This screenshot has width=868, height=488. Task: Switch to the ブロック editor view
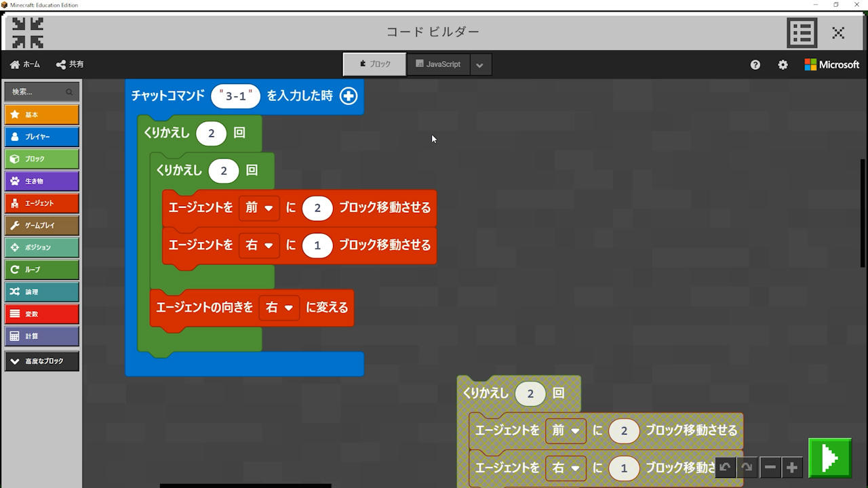(374, 64)
